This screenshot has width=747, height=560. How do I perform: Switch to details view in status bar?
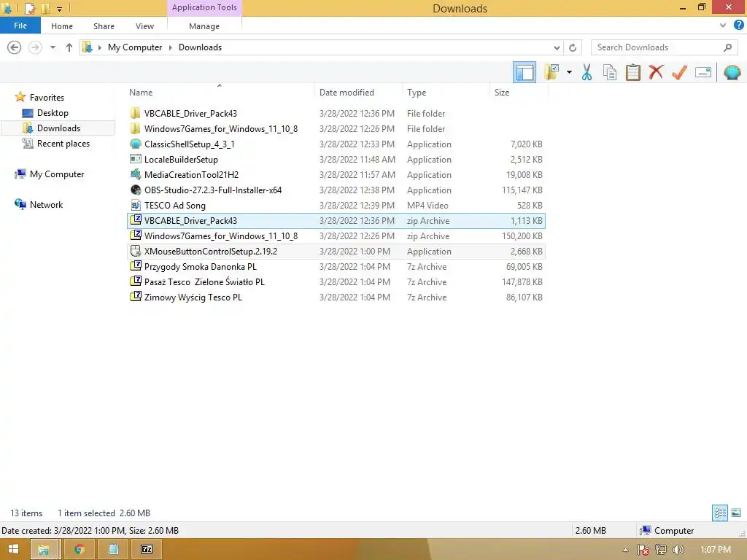pos(720,513)
